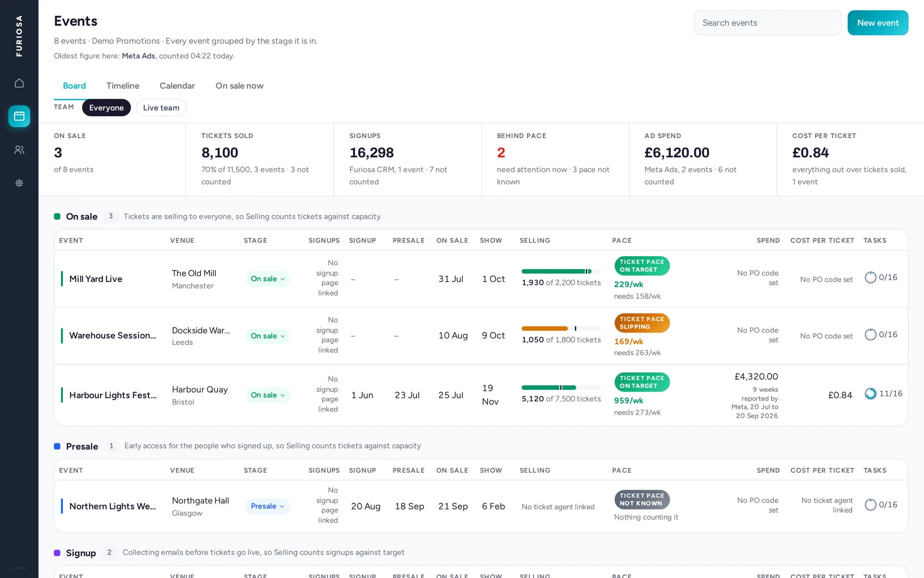Open stage dropdown for Warehouse Sessions
Screen dimensions: 924x578
tap(268, 336)
